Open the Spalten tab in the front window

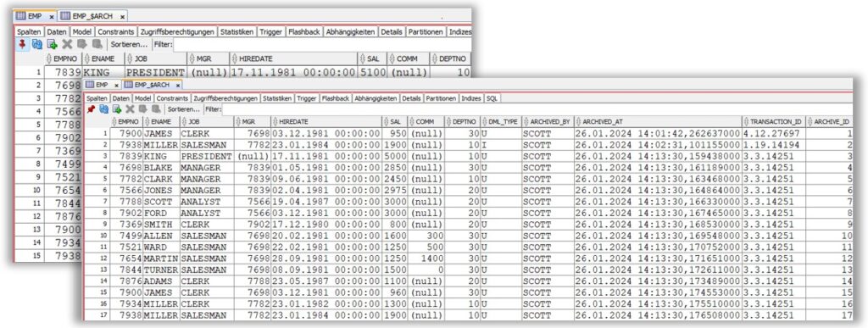[x=97, y=98]
